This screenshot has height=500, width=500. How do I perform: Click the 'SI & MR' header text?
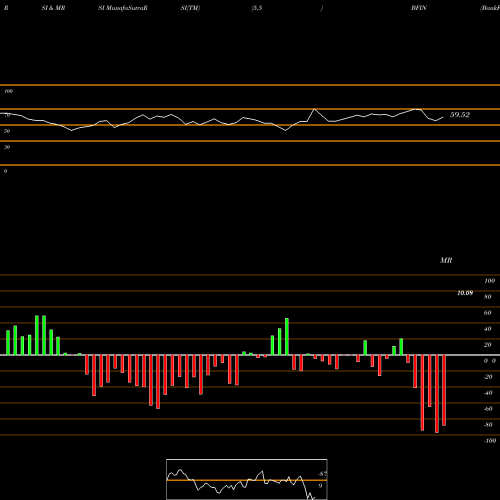click(53, 8)
